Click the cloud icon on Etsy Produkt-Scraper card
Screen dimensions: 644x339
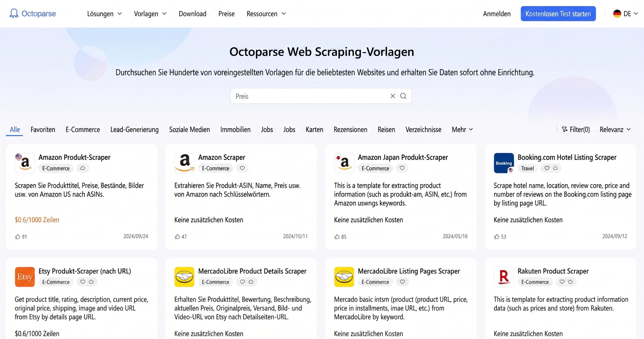coord(91,282)
